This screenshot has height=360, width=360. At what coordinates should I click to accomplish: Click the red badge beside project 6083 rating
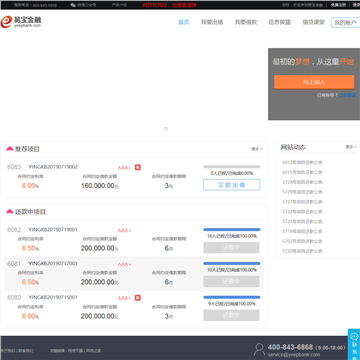(x=138, y=167)
